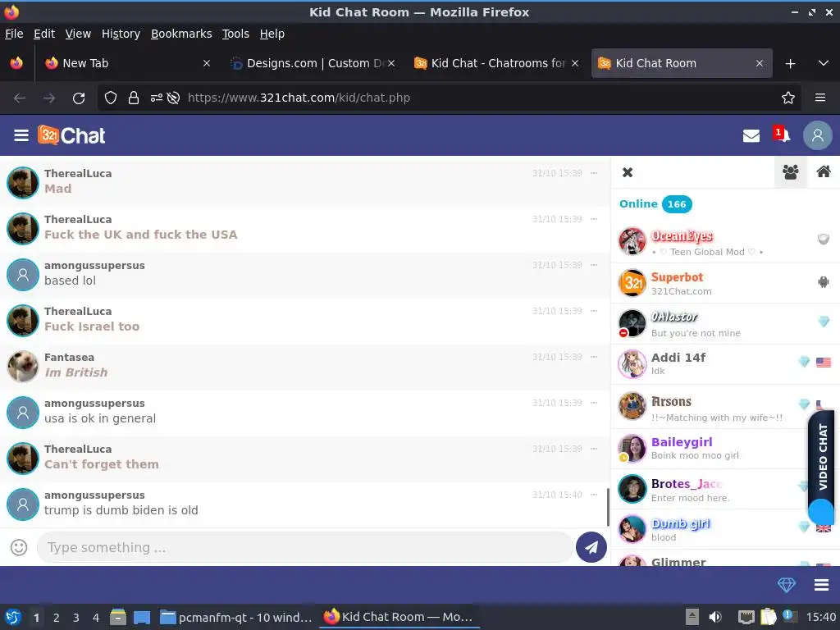This screenshot has height=630, width=840.
Task: Open options for TherealLuca's Mad message
Action: tap(594, 173)
